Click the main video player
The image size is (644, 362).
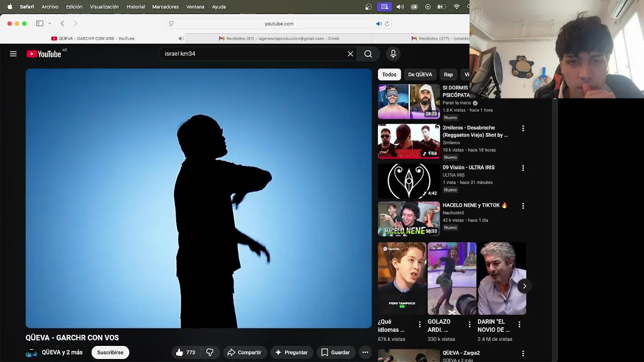click(199, 198)
